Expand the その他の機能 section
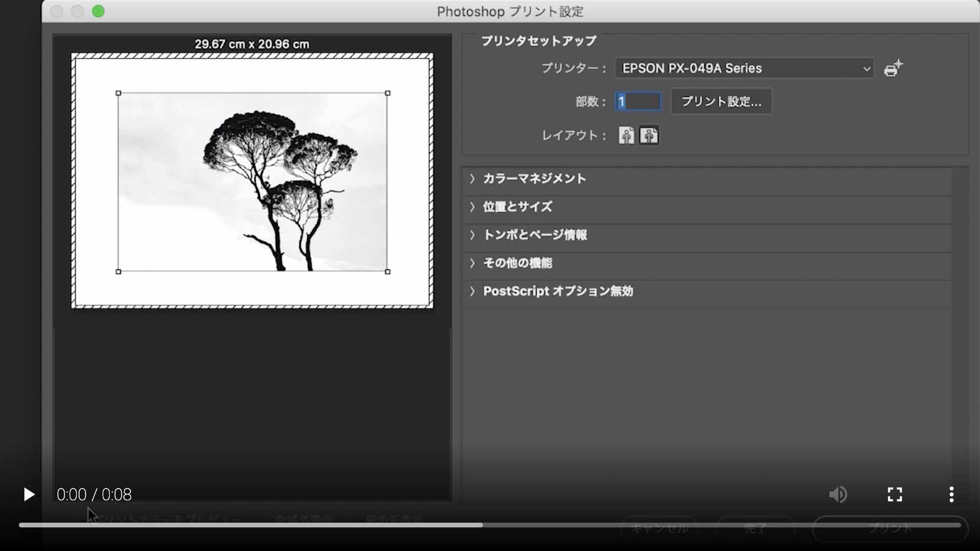The height and width of the screenshot is (551, 980). (x=707, y=263)
